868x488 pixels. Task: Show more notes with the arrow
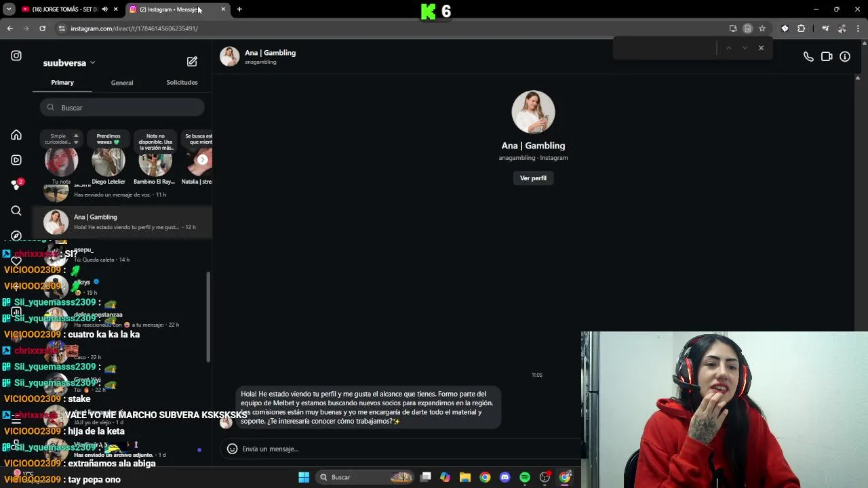[x=202, y=160]
